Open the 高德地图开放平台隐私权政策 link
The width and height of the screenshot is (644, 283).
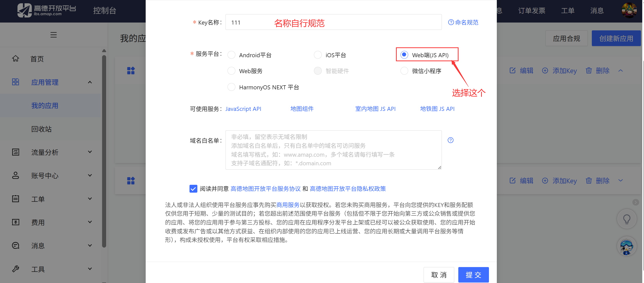[348, 189]
